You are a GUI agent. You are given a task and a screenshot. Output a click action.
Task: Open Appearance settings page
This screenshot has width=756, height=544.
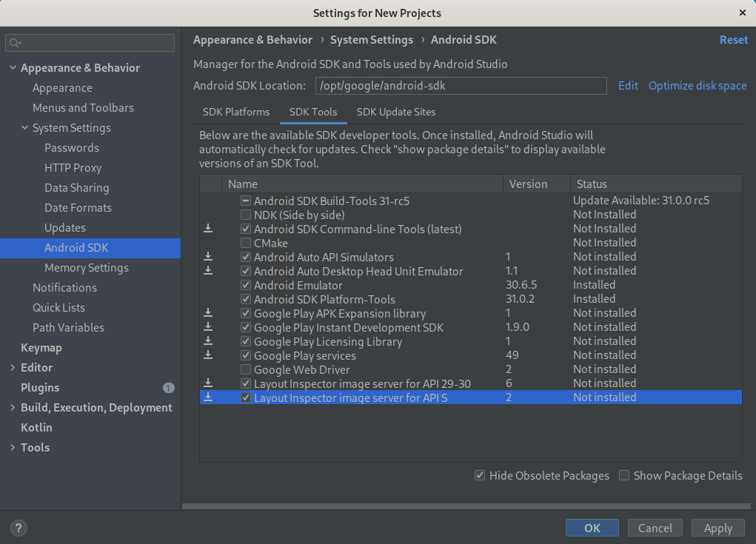tap(62, 88)
